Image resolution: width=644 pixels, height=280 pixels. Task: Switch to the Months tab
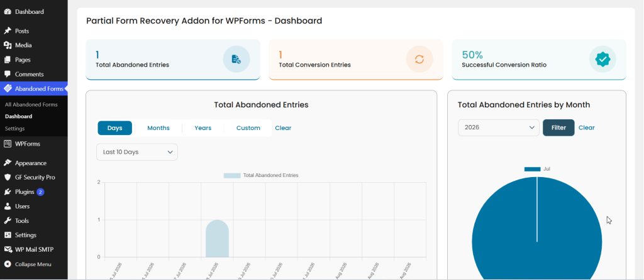(158, 128)
